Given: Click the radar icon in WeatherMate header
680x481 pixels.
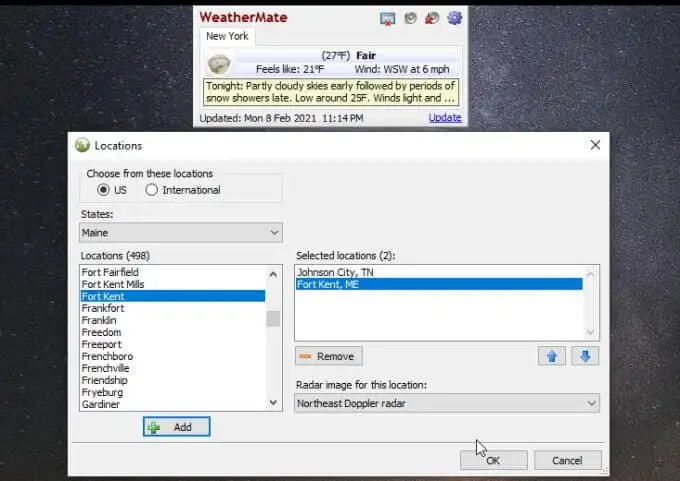Looking at the screenshot, I should 432,18.
